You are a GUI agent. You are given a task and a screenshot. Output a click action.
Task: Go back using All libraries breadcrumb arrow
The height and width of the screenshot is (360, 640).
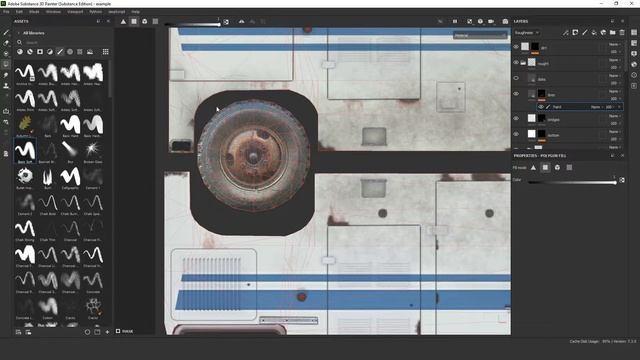(x=18, y=33)
